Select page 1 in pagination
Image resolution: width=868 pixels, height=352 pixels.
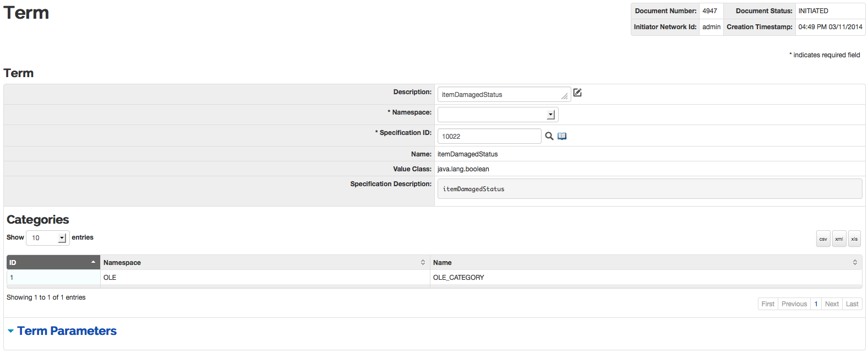tap(816, 304)
